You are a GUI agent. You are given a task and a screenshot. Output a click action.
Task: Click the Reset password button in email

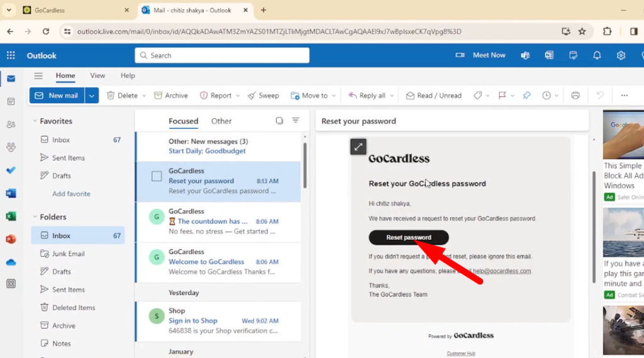click(x=409, y=237)
